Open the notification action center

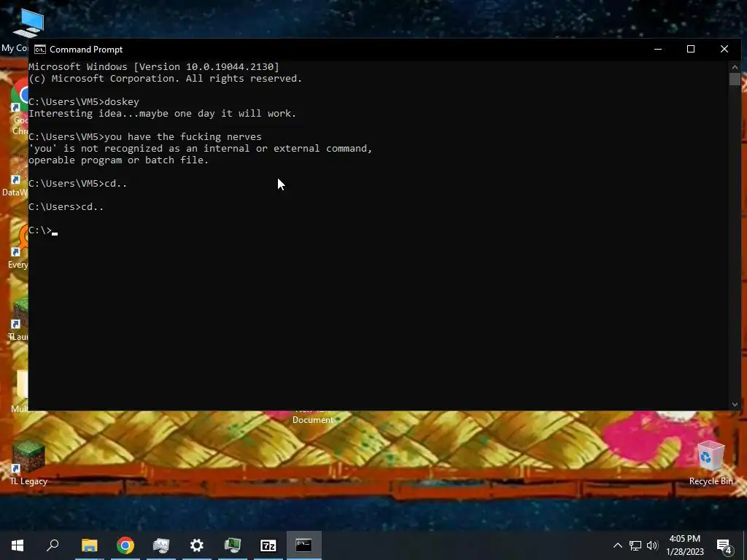724,545
